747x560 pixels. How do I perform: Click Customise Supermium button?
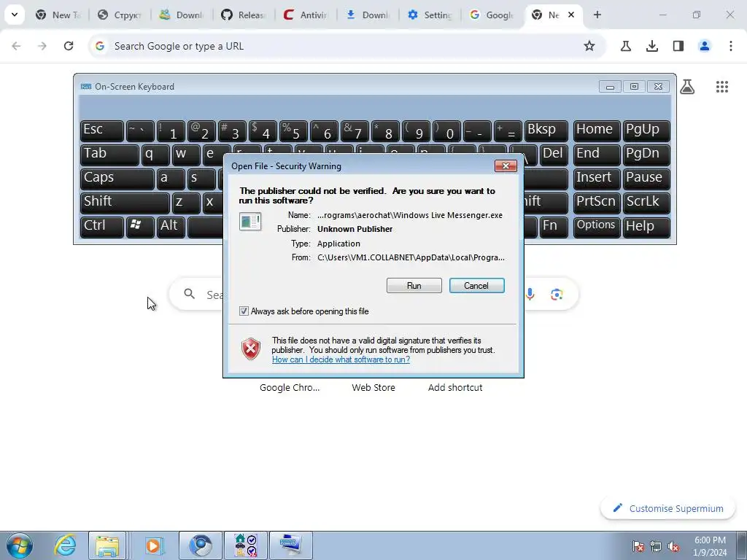(668, 508)
